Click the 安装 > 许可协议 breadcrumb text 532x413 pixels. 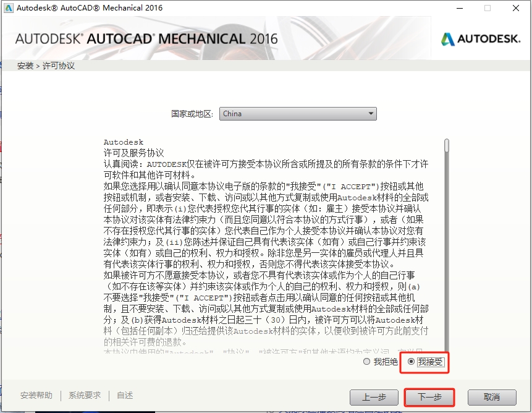(x=46, y=66)
